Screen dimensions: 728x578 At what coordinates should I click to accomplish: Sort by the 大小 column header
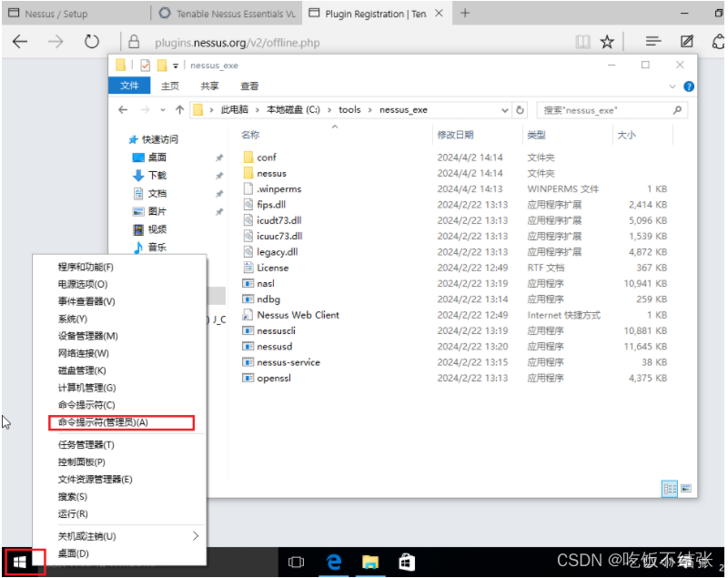[627, 135]
